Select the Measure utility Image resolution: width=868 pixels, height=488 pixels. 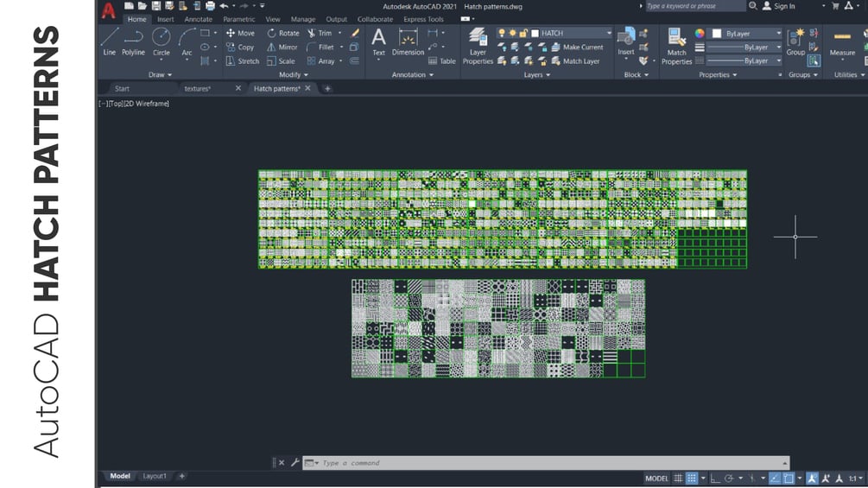click(x=843, y=43)
